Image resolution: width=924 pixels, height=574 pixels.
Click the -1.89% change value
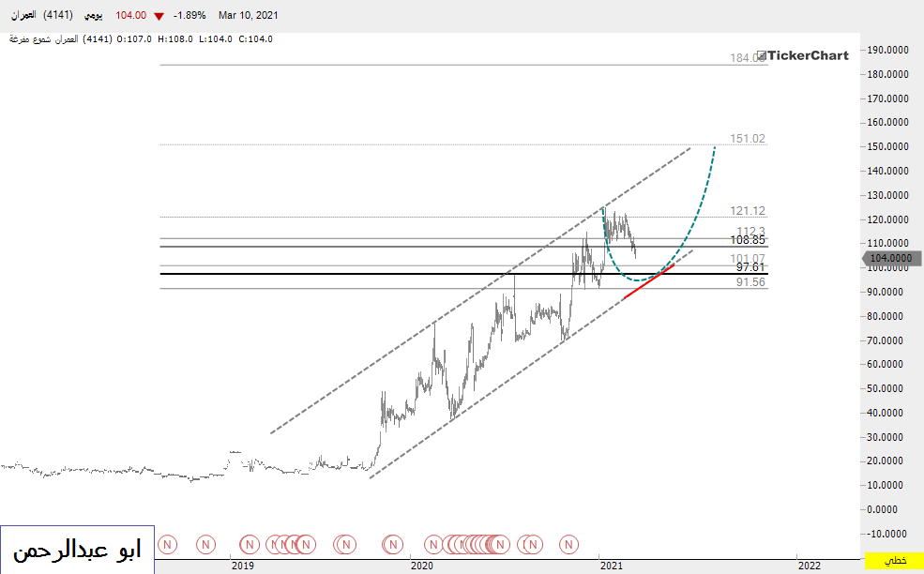[x=190, y=16]
